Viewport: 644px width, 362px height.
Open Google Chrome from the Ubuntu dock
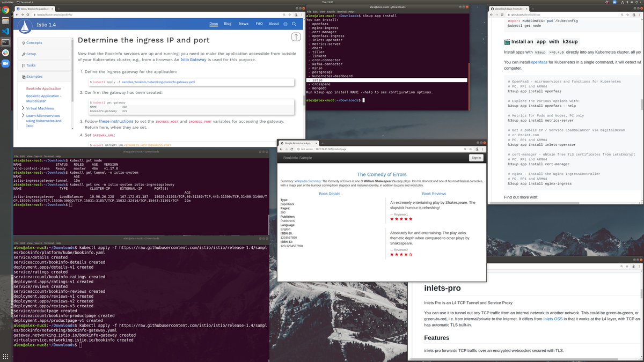pyautogui.click(x=5, y=10)
